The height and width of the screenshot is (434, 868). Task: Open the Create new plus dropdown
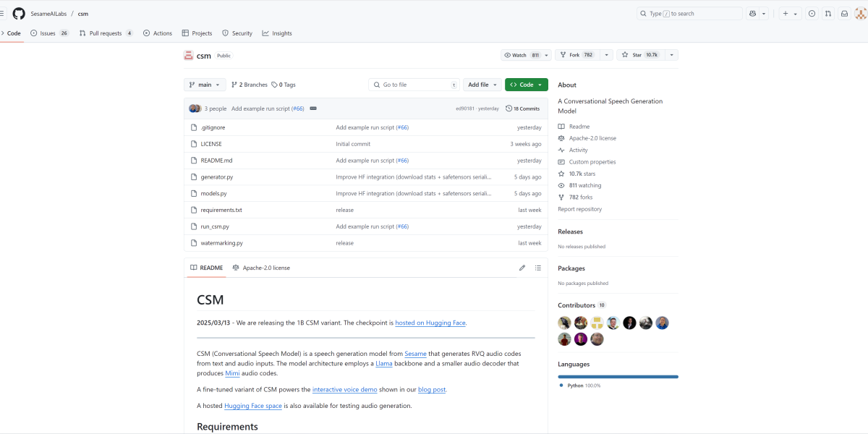[x=789, y=14]
